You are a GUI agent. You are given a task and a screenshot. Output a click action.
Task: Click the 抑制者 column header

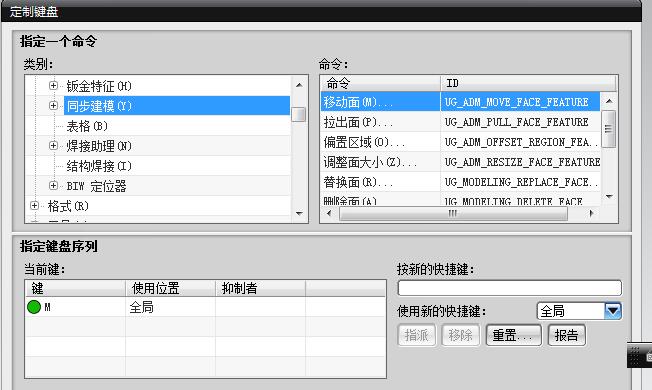point(260,288)
